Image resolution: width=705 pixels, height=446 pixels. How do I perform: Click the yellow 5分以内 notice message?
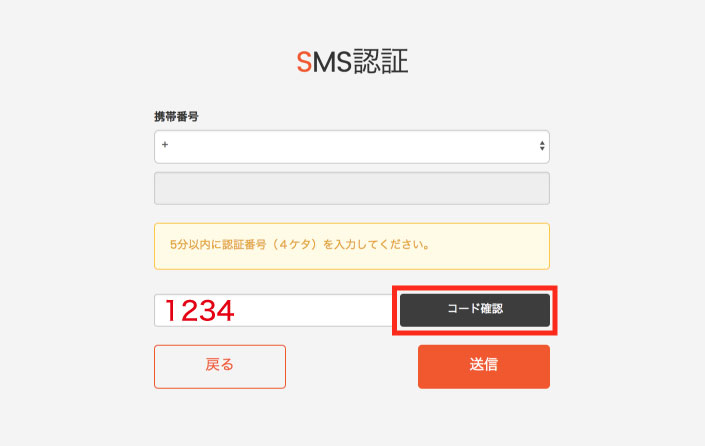(352, 246)
